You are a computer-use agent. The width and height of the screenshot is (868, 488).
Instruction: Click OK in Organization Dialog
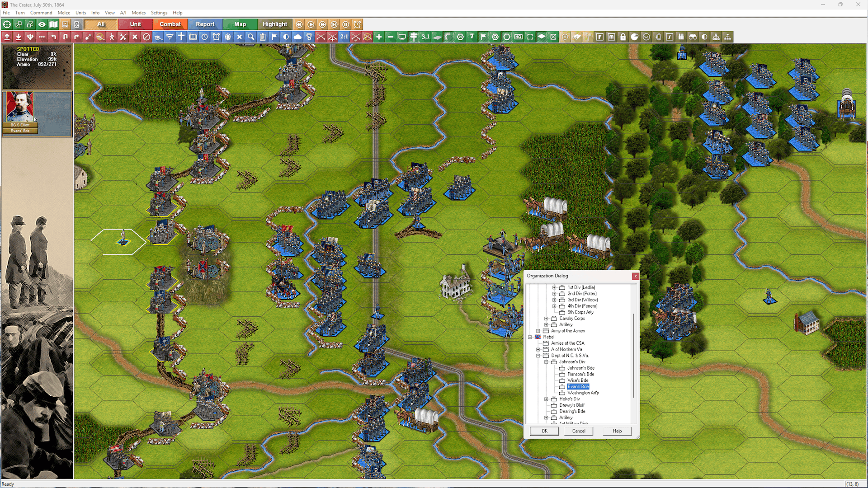click(x=544, y=431)
